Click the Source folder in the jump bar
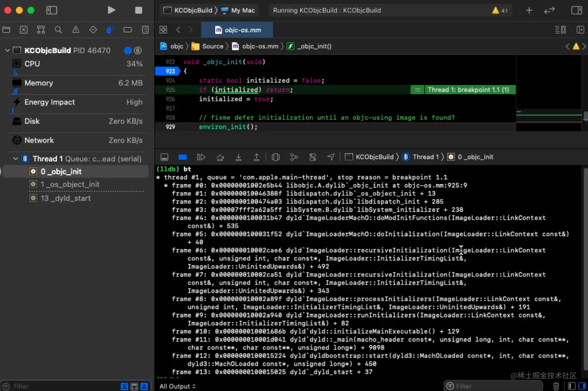 click(208, 46)
